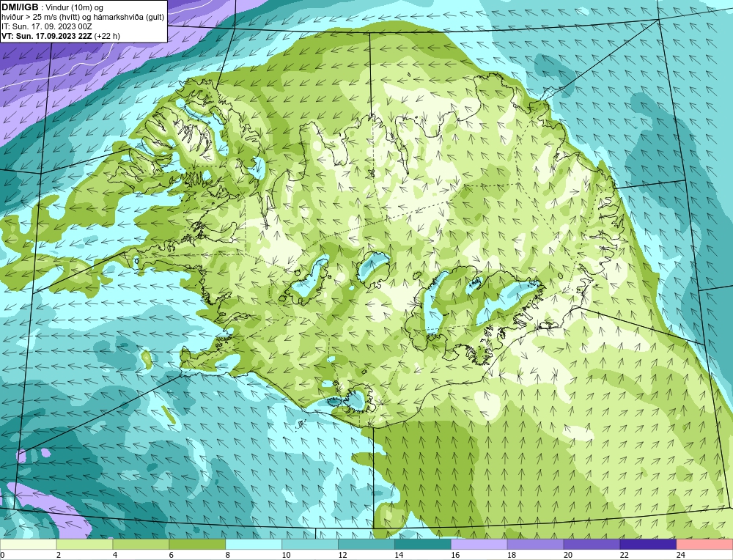Pick the 4–6 green legend swatch
The width and height of the screenshot is (733, 560).
click(141, 545)
